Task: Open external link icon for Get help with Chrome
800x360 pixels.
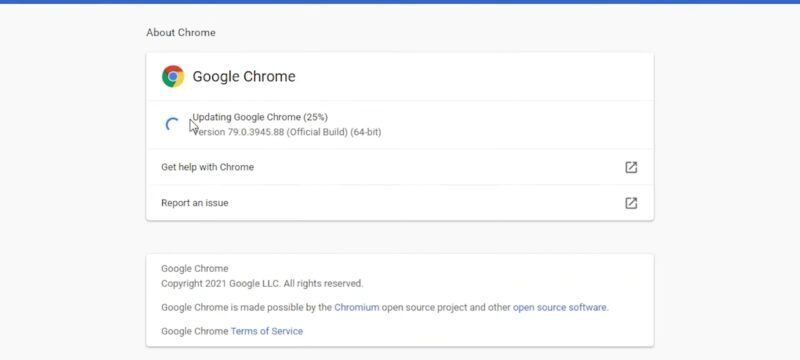Action: pyautogui.click(x=631, y=167)
